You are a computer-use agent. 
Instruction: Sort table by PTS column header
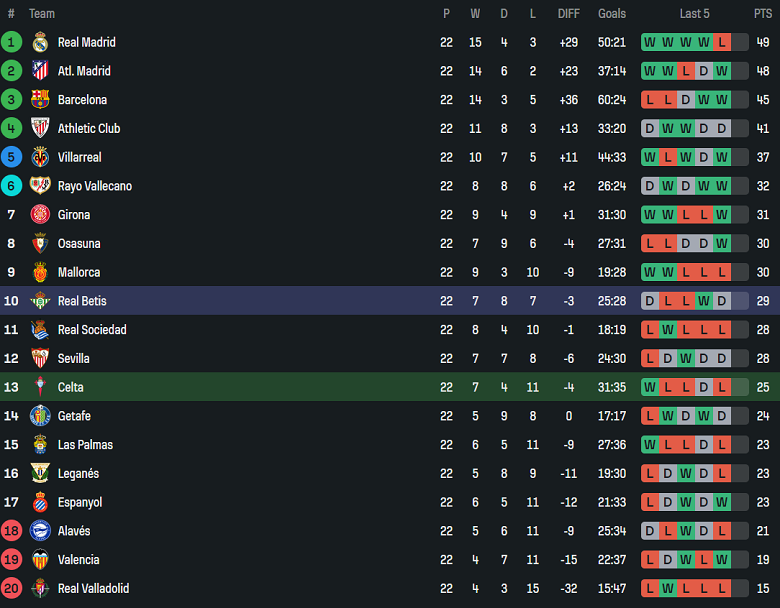coord(763,14)
